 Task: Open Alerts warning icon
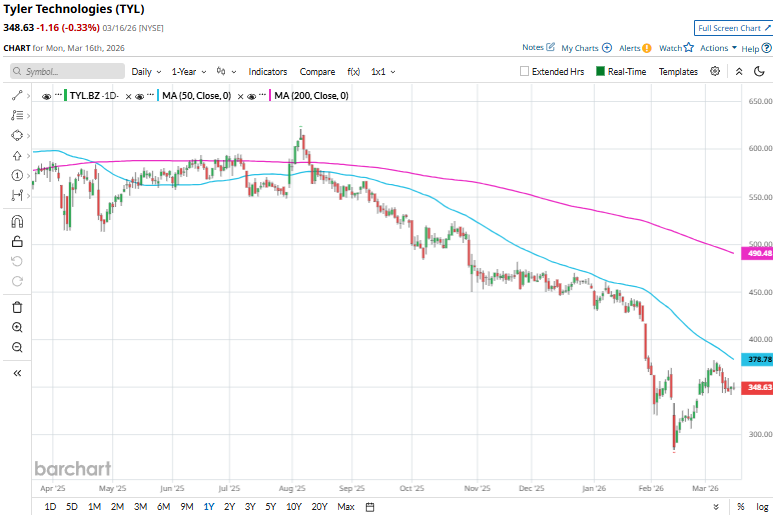coord(647,48)
